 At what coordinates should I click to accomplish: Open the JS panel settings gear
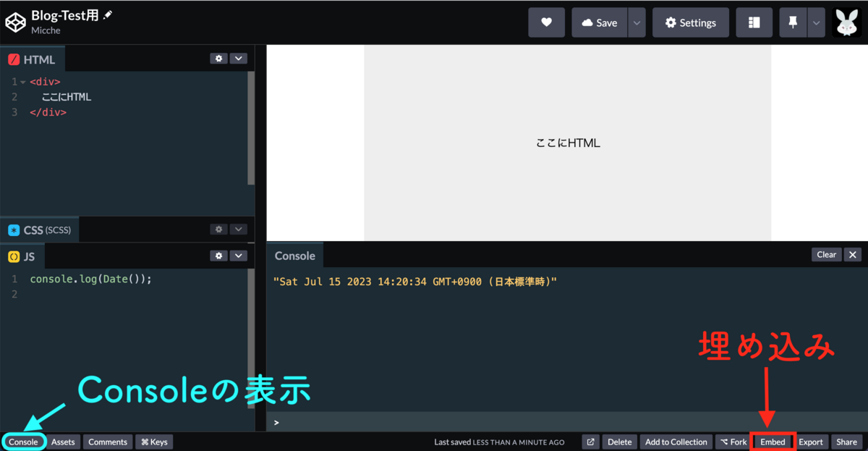point(218,256)
